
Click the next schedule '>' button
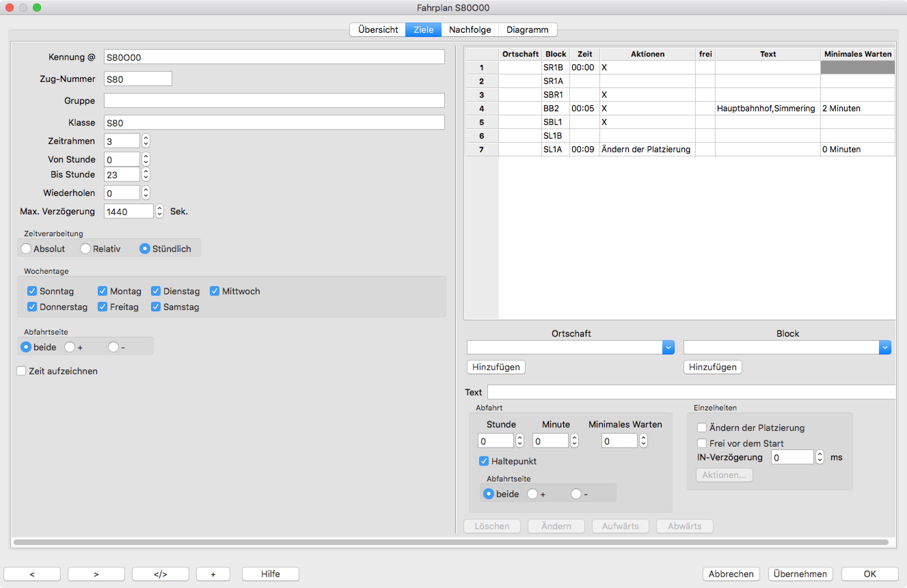pos(96,574)
